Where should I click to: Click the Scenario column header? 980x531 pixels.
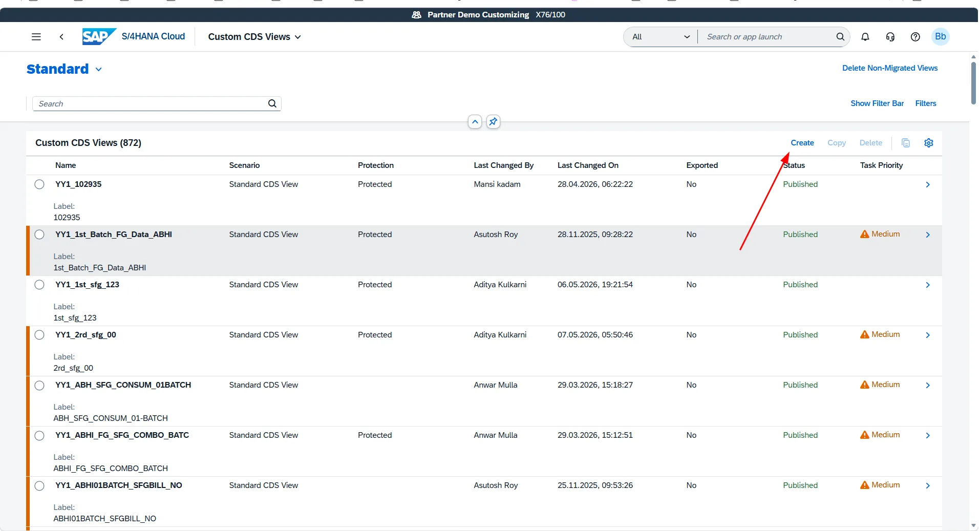click(x=244, y=165)
